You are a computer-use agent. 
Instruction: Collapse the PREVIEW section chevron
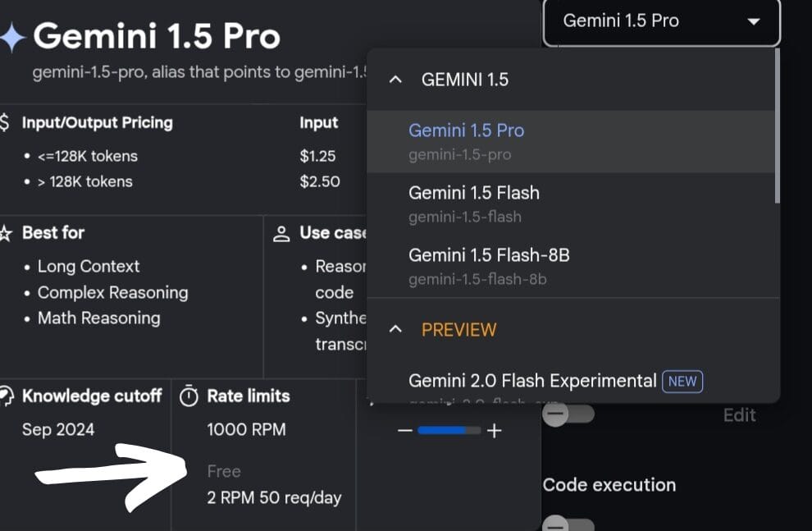coord(395,330)
